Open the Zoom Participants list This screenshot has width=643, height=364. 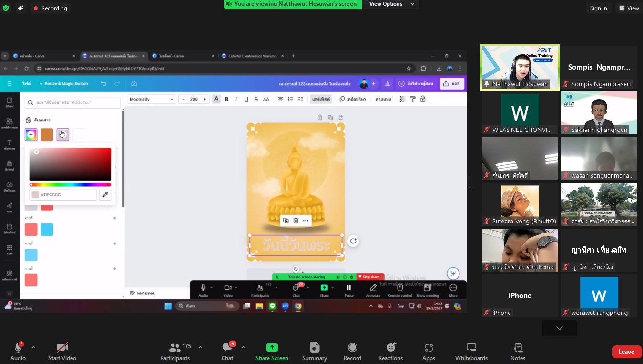coord(175,352)
